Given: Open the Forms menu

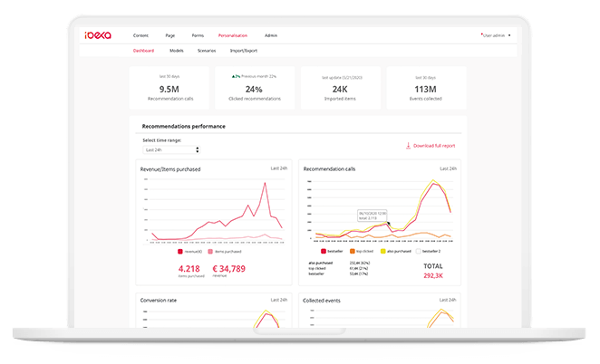Looking at the screenshot, I should click(x=198, y=35).
